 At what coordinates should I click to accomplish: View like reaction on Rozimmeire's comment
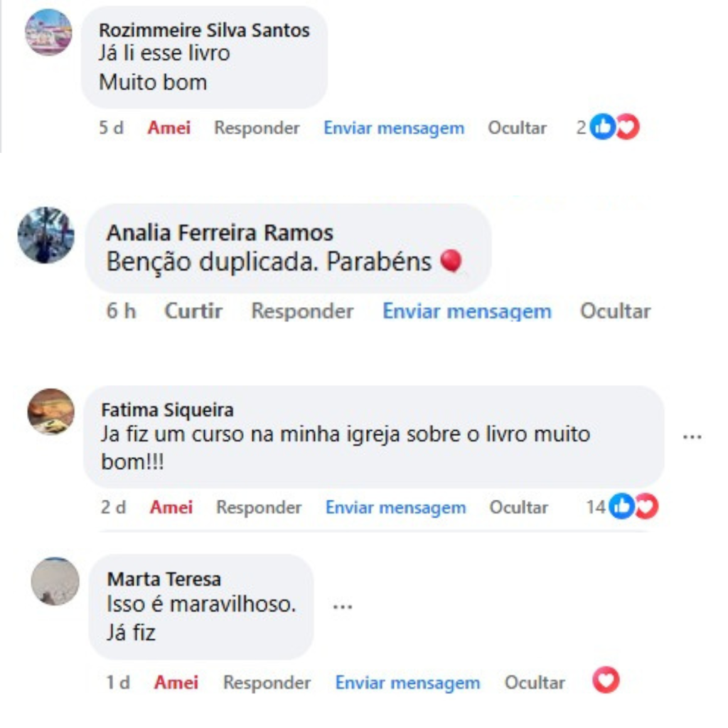click(603, 127)
